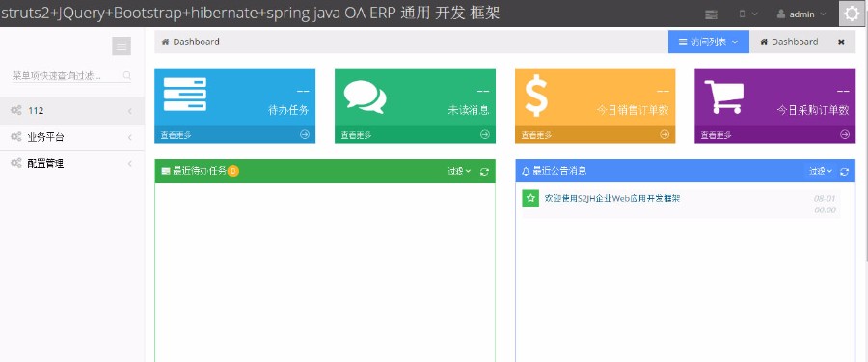
Task: Click the server icon in top header
Action: point(712,14)
